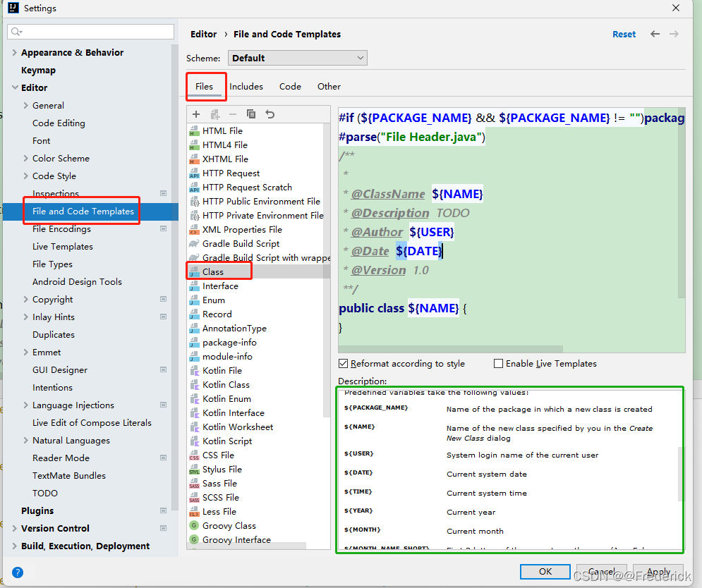The width and height of the screenshot is (702, 588).
Task: Click the Inspections project-level indicator icon
Action: click(x=164, y=193)
